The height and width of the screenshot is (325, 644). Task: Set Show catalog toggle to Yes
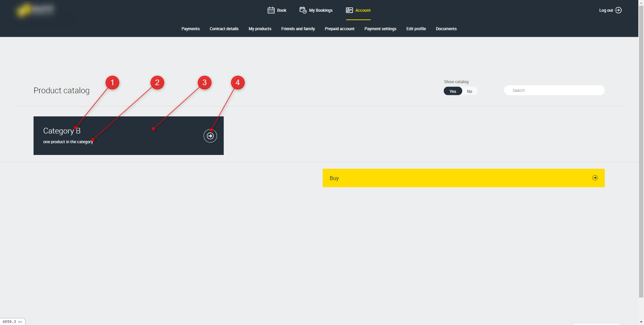[x=453, y=91]
